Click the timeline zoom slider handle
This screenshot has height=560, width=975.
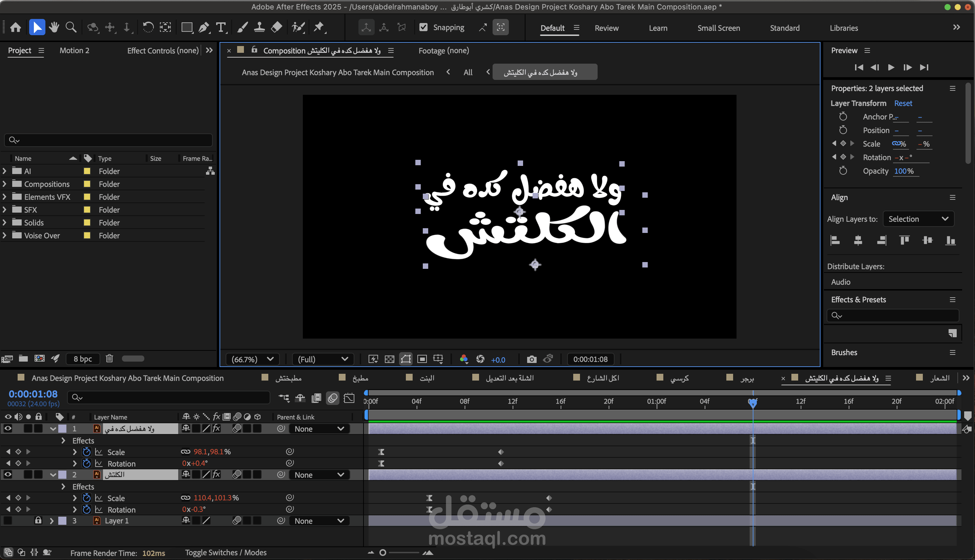[382, 553]
